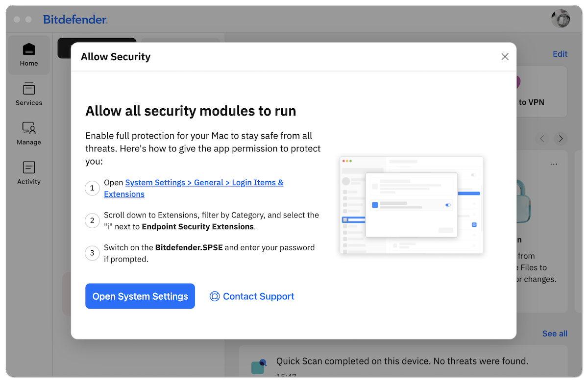This screenshot has height=384, width=588.
Task: Switch to the Services section
Action: [x=28, y=94]
